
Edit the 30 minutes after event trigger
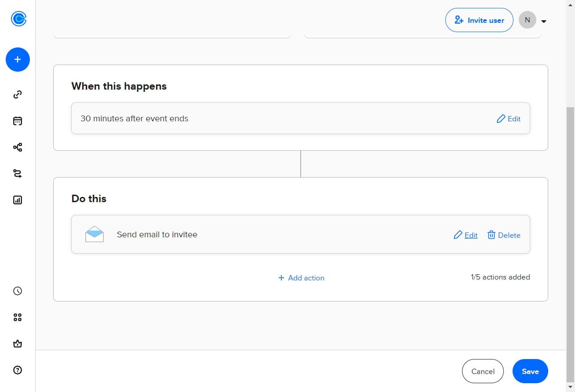[x=509, y=119]
